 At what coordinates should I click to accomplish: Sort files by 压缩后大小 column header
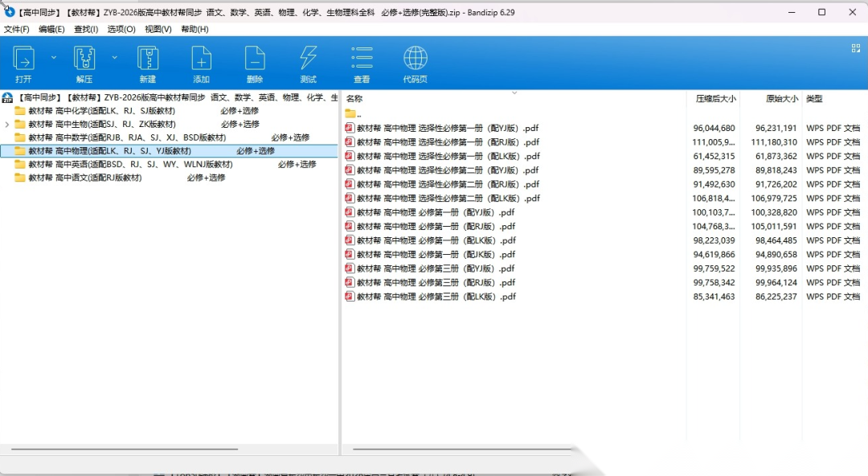[714, 99]
